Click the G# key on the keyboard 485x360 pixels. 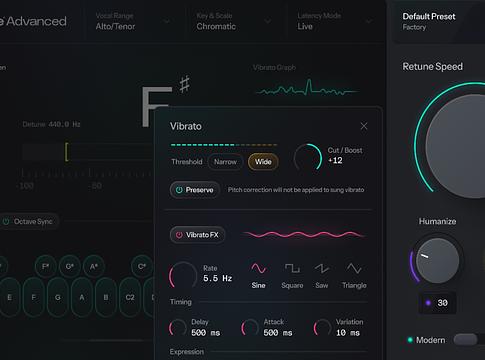tap(70, 267)
